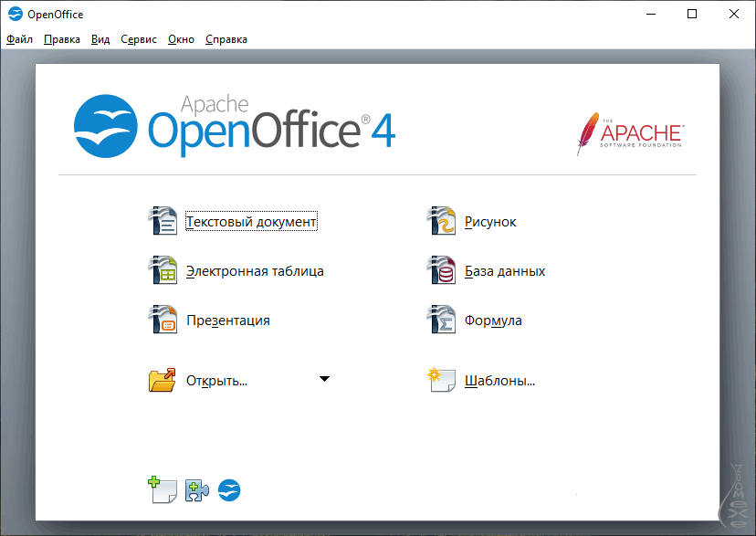Screen dimensions: 756x536
Task: Click the Apache Software Foundation feather logo
Action: (631, 134)
